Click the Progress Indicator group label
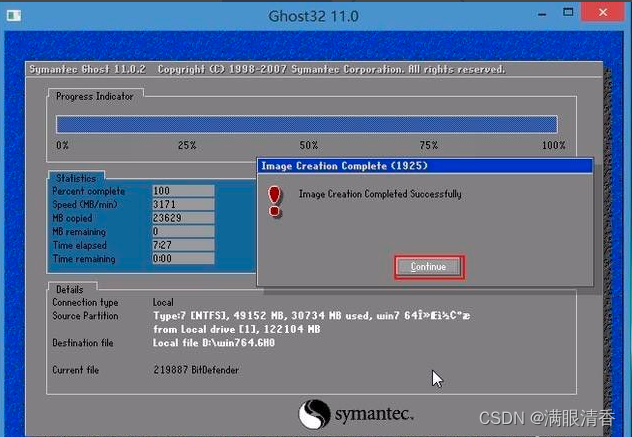This screenshot has width=632, height=437. click(x=95, y=96)
